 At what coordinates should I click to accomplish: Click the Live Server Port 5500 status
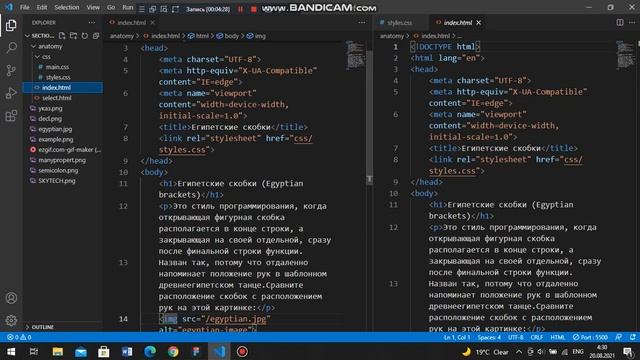590,337
